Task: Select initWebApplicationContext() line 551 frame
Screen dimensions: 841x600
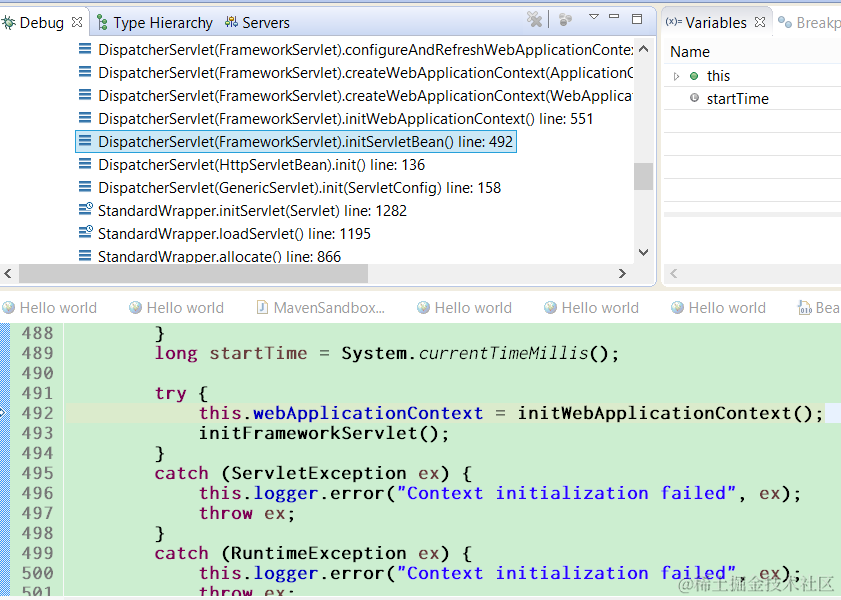Action: click(x=336, y=119)
